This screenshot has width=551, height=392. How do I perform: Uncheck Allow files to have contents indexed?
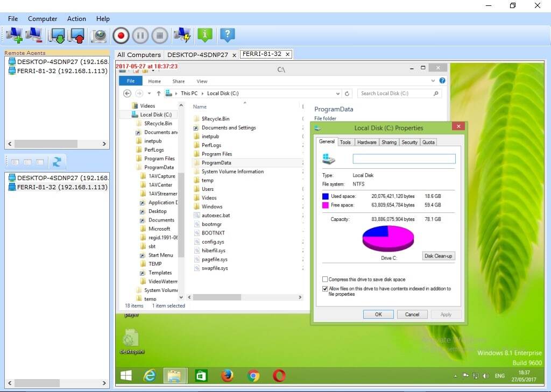[x=325, y=289]
